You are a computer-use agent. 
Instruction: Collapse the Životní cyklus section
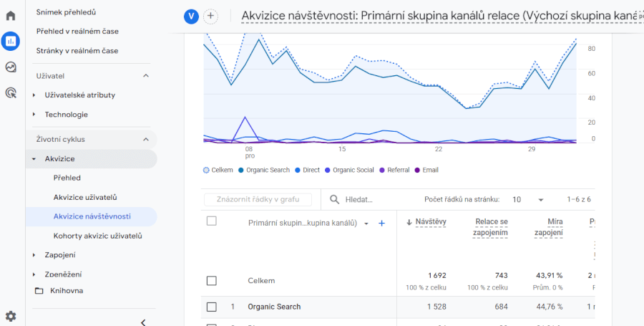146,139
